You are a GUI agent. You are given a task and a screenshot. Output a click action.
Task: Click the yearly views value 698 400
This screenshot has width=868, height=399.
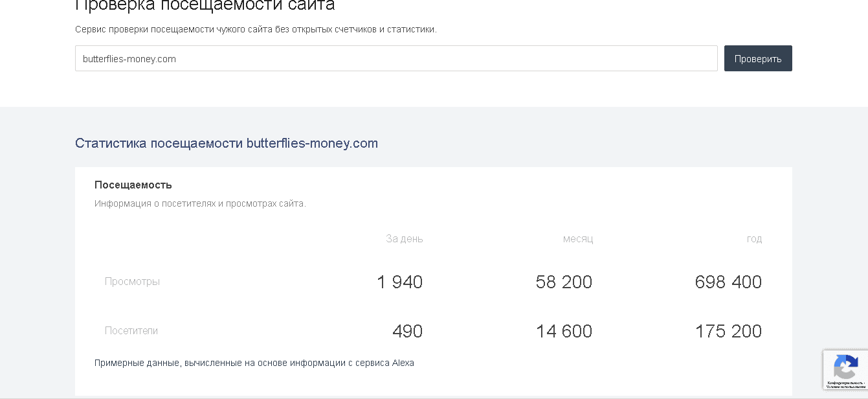click(x=728, y=282)
